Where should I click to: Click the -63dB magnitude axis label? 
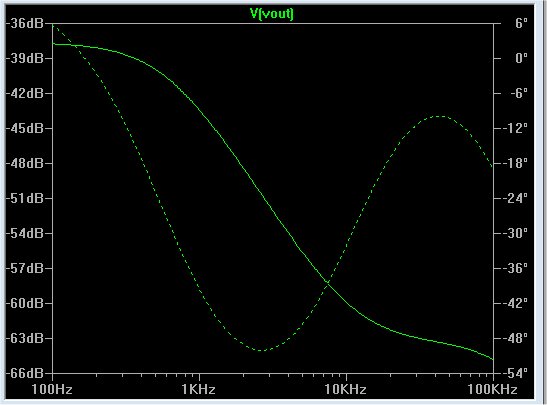coord(25,338)
